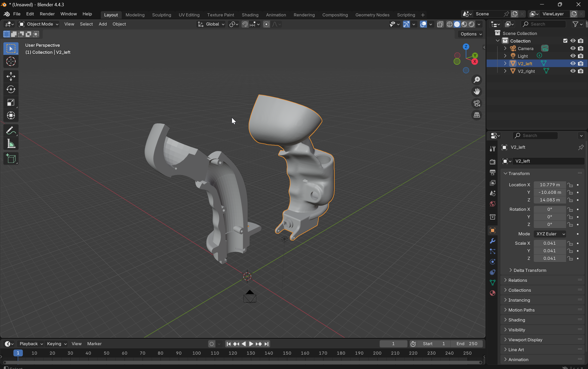The width and height of the screenshot is (588, 369).
Task: Open the Material properties tab
Action: (492, 293)
